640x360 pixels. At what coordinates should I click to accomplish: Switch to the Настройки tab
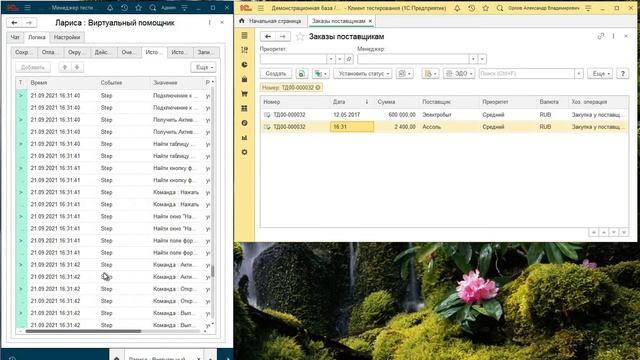point(67,37)
